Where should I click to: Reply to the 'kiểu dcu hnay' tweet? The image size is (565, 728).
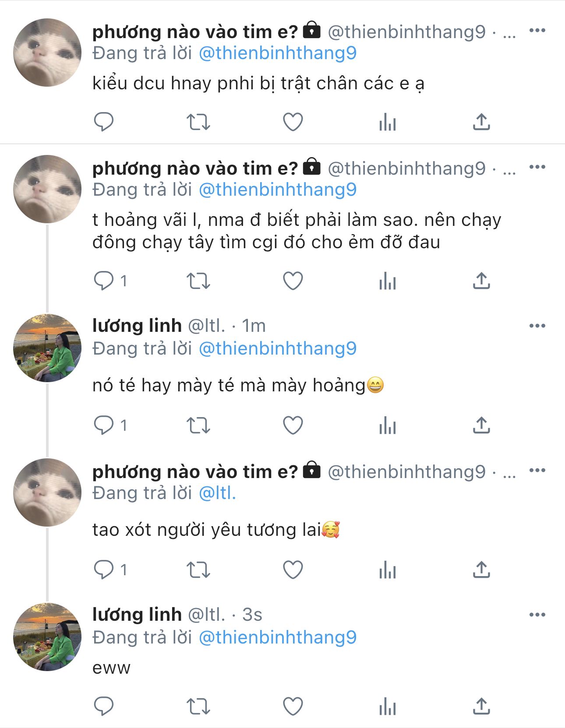pyautogui.click(x=104, y=122)
